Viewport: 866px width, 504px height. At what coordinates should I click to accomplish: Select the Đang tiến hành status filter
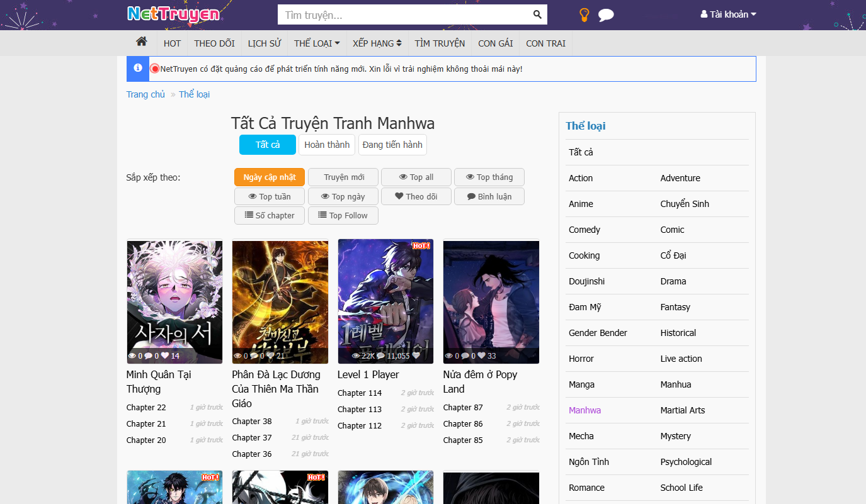click(392, 145)
